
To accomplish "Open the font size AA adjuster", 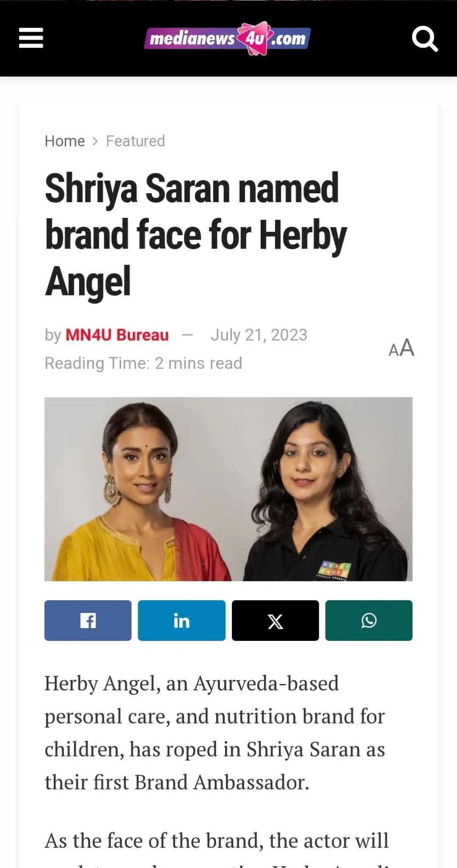I will click(401, 348).
